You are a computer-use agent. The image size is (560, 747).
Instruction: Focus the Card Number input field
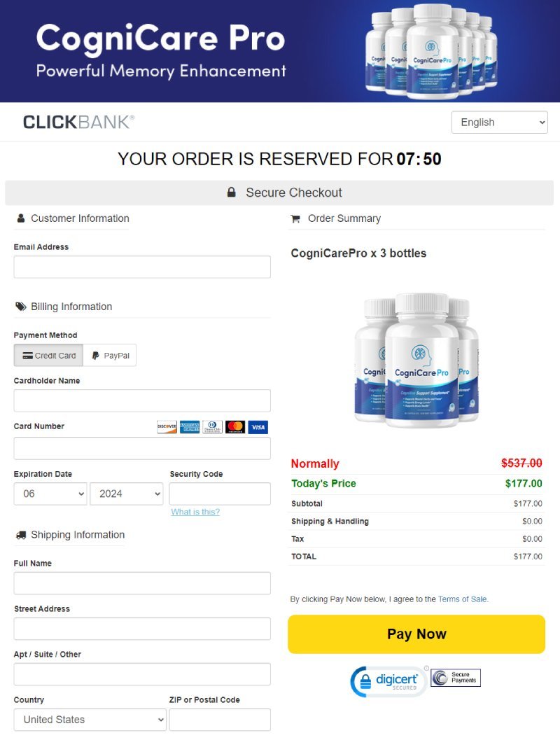[x=142, y=449]
